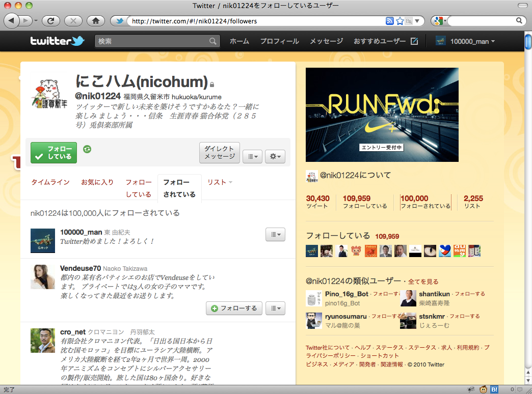Viewport: 532px width, 394px height.
Task: Open the Pino_16g_Bot avatar thumbnail
Action: click(x=314, y=298)
